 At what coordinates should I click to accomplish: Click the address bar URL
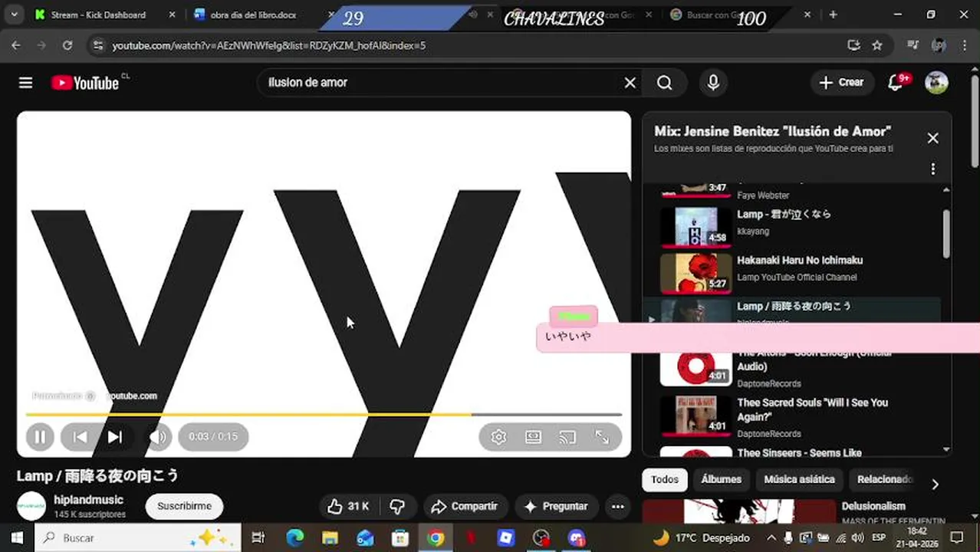[268, 46]
